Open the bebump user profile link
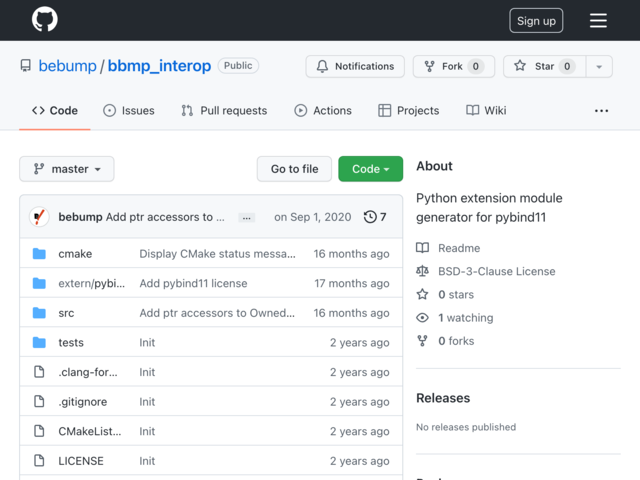640x480 pixels. (67, 66)
